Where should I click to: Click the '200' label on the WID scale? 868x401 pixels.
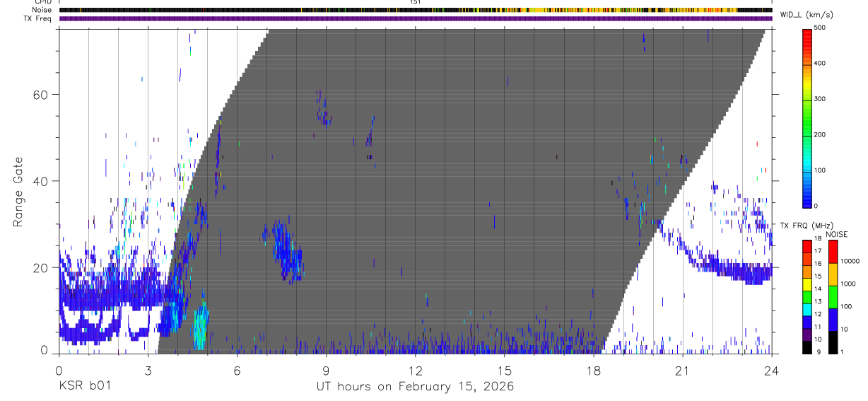820,134
